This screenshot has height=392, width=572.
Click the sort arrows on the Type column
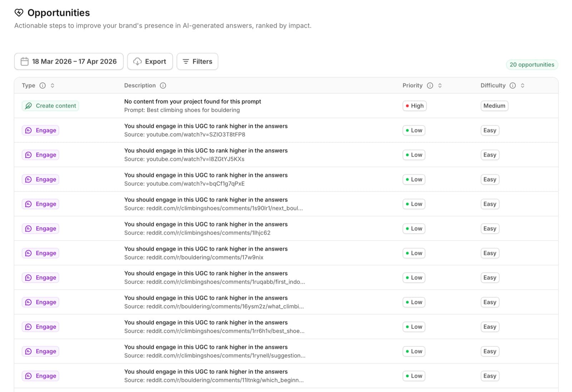[x=53, y=85]
